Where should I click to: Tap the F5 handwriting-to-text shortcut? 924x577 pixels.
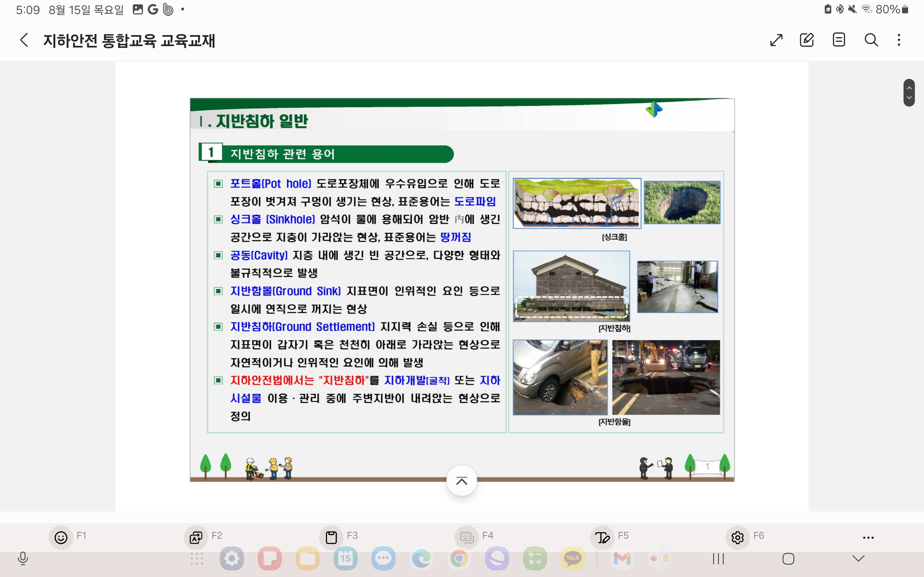(602, 537)
